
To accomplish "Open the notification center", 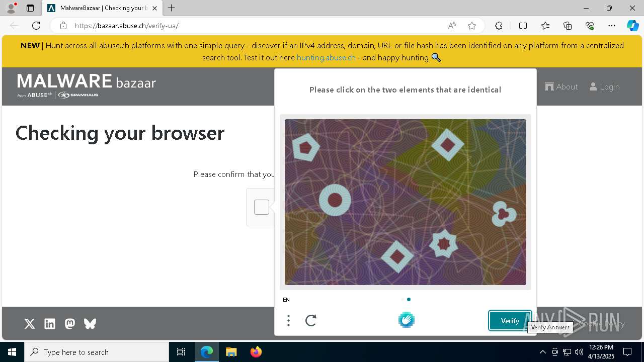I will coord(627,352).
